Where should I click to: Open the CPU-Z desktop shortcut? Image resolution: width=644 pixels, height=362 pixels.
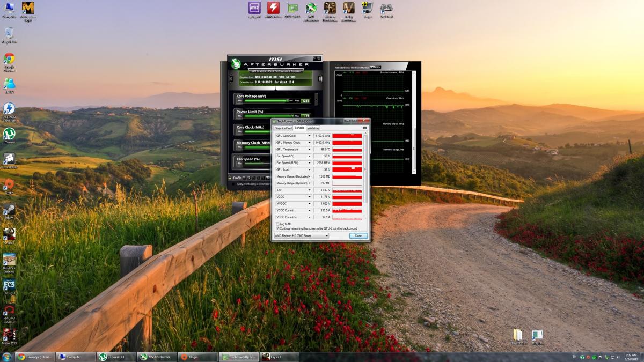pos(254,8)
